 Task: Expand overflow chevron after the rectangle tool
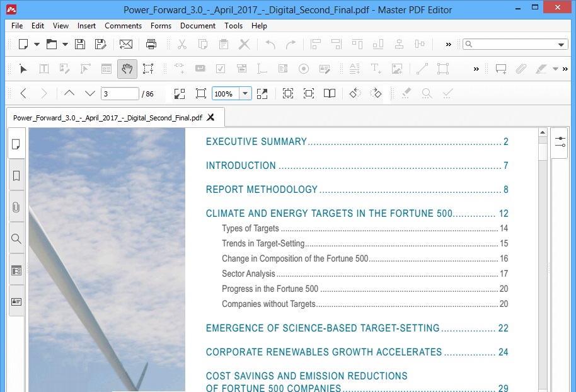coord(476,69)
